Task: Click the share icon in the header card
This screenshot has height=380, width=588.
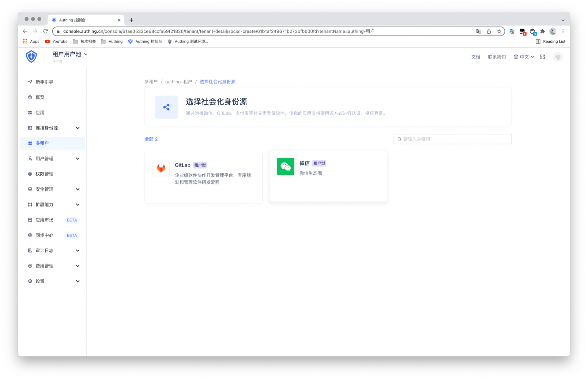Action: click(x=166, y=107)
